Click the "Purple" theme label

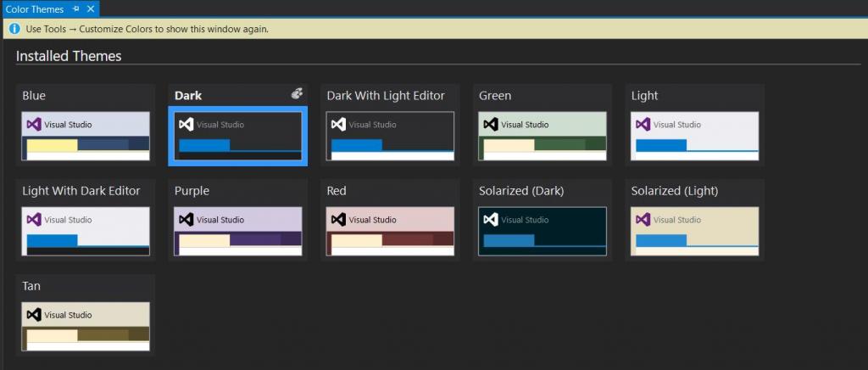[192, 191]
